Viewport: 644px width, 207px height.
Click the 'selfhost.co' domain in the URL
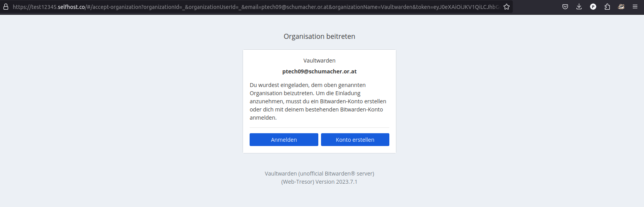71,7
